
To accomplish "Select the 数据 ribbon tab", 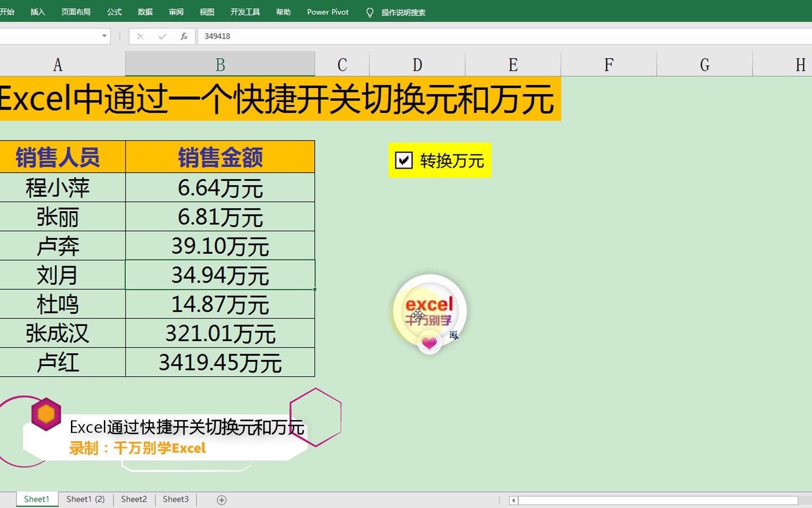I will 145,12.
